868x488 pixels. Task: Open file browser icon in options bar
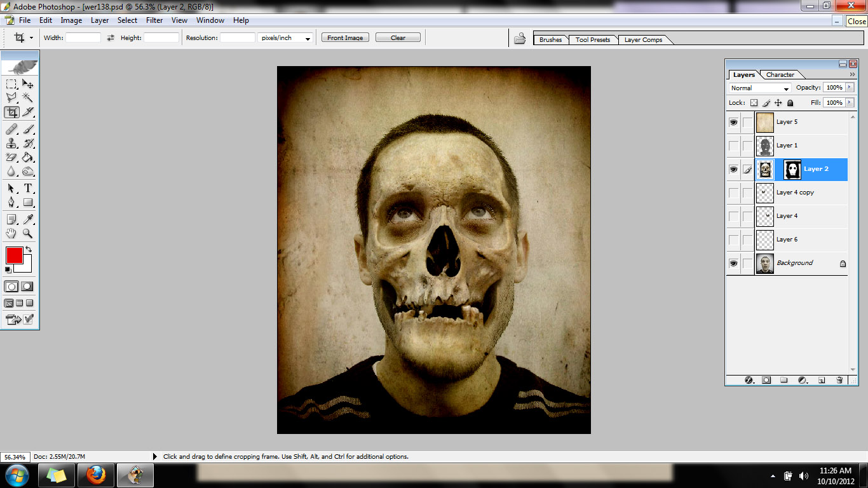point(520,38)
